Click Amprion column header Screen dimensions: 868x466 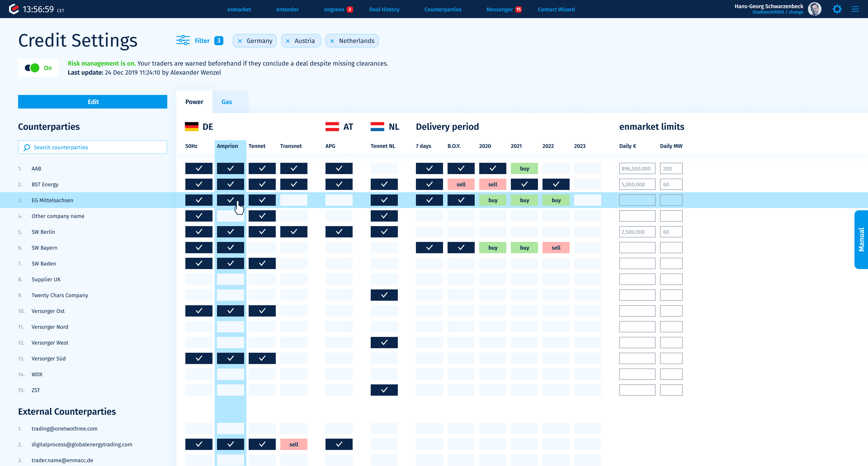tap(227, 146)
